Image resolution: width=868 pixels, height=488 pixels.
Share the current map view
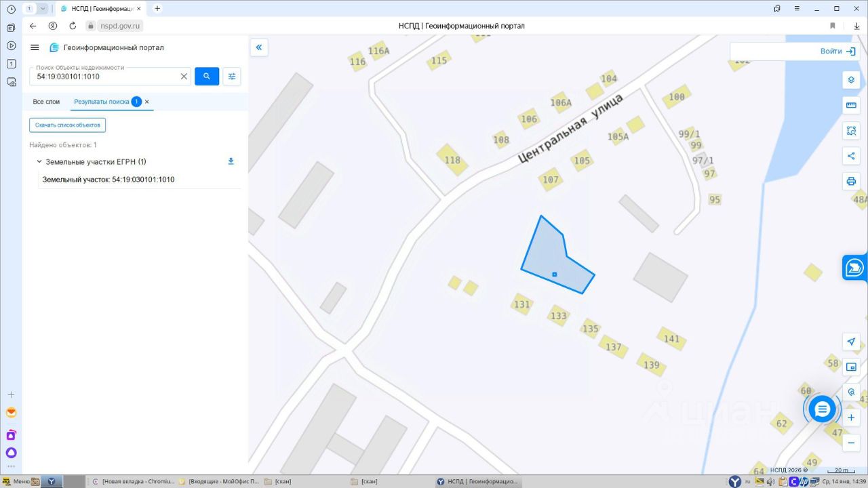click(851, 156)
